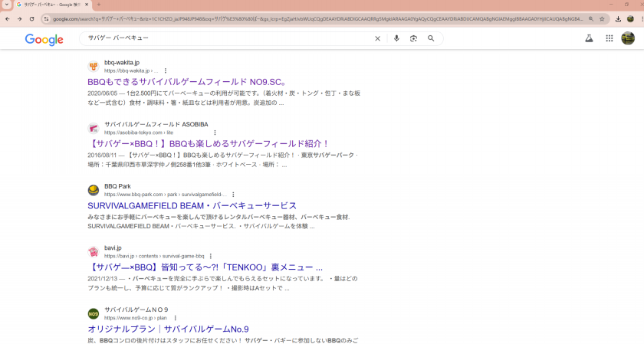This screenshot has height=344, width=644.
Task: Click the Google logo
Action: tap(44, 39)
